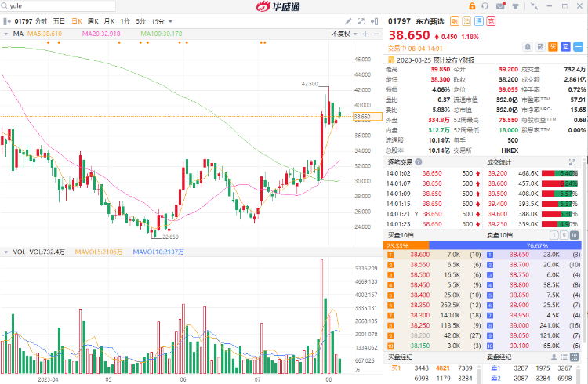Screen dimensions: 588x384
Task: Click the 52周最高 value 75.550
Action: (x=508, y=120)
